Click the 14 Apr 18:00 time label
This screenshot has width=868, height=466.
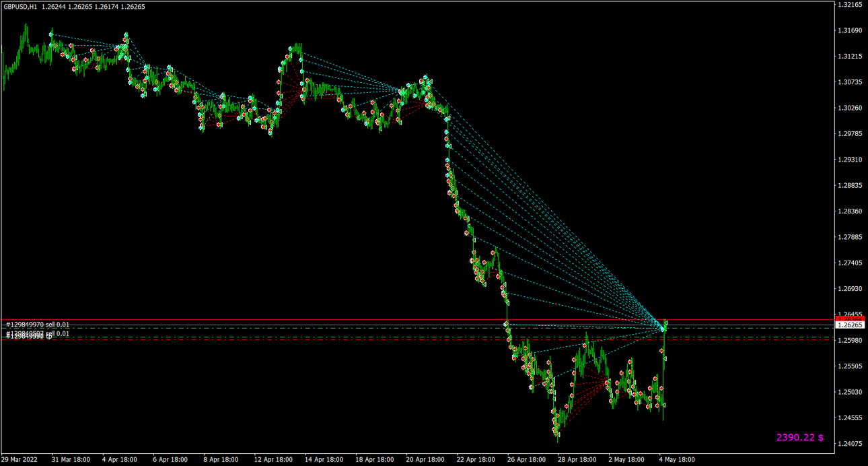[x=324, y=460]
